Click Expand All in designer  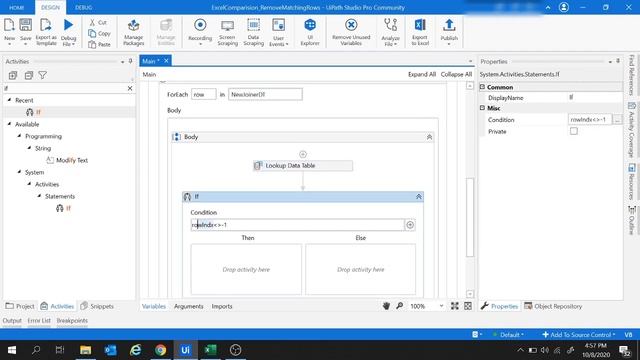[x=422, y=74]
